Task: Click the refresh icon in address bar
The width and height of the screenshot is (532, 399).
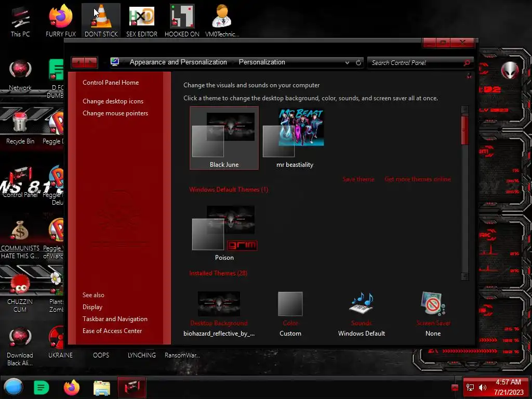Action: tap(358, 62)
